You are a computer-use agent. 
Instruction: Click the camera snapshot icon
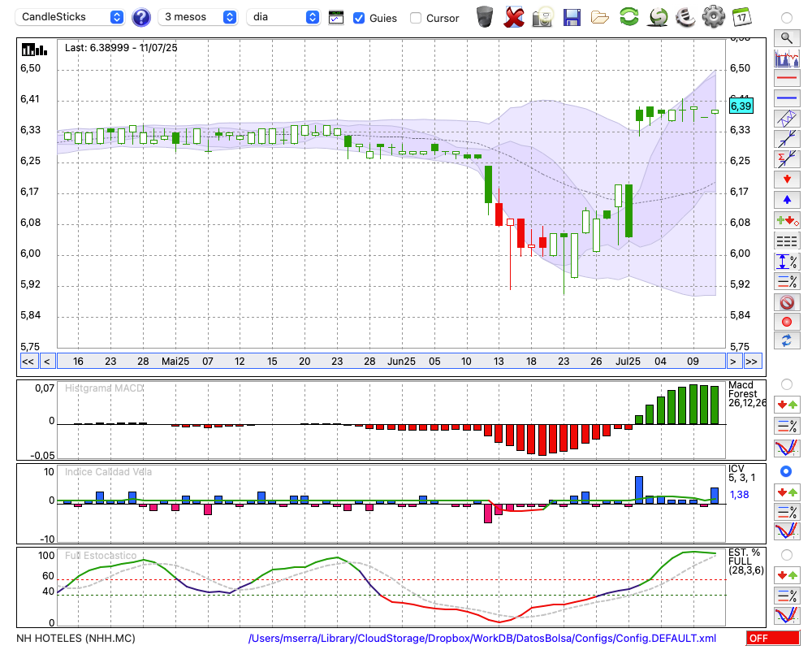pyautogui.click(x=542, y=17)
